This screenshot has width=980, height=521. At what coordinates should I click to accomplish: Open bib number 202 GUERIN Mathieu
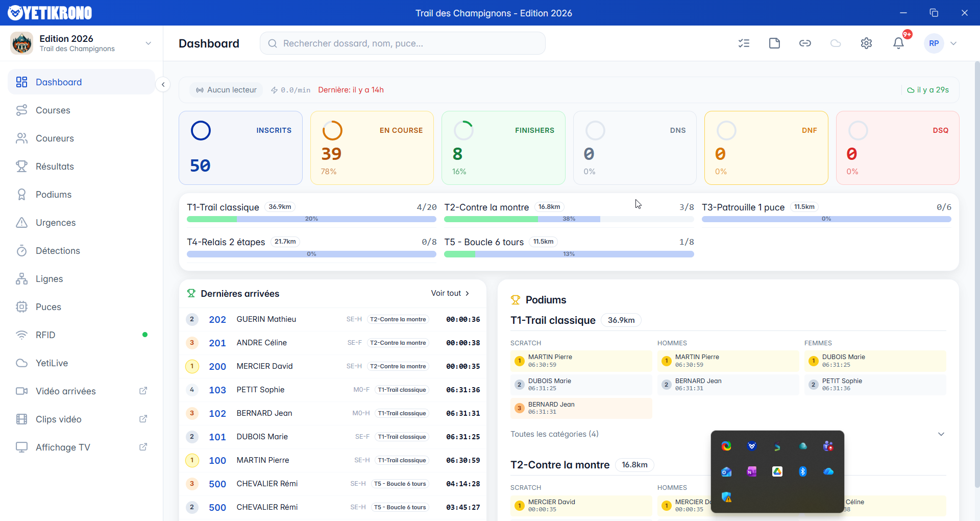(217, 319)
